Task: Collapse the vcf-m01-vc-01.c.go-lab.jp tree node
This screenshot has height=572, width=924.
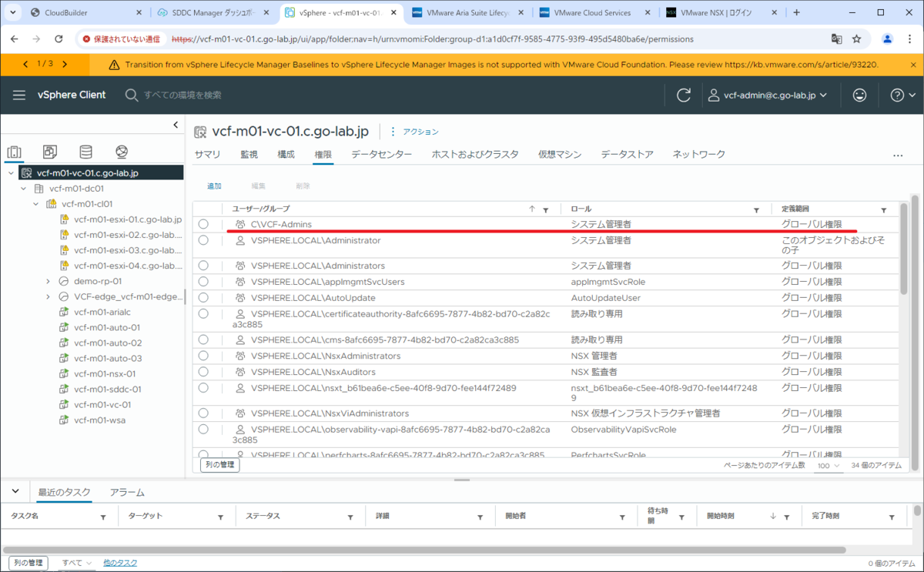Action: point(12,173)
